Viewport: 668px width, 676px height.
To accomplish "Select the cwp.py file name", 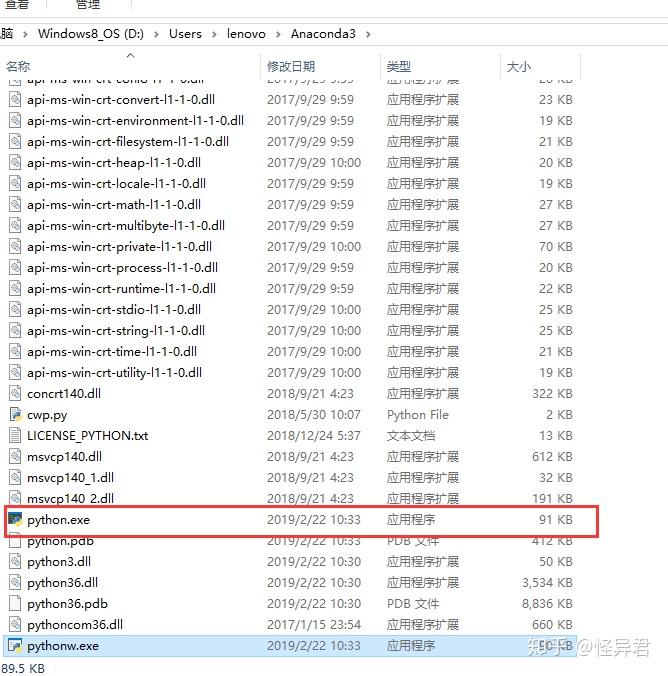I will pos(47,415).
